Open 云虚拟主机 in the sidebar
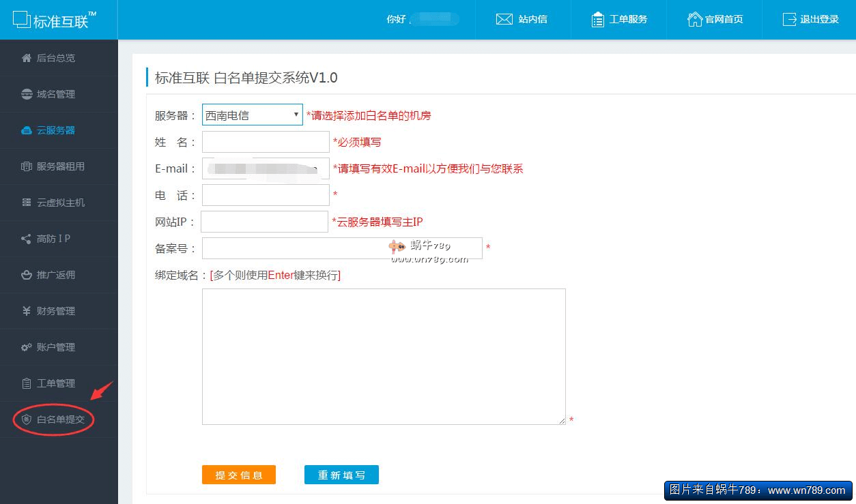Image resolution: width=856 pixels, height=504 pixels. point(60,203)
